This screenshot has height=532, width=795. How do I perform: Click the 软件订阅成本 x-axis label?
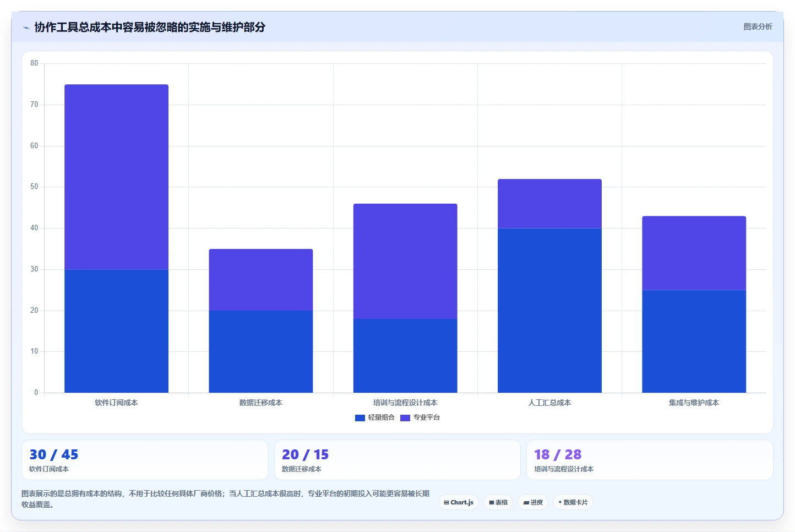point(116,403)
